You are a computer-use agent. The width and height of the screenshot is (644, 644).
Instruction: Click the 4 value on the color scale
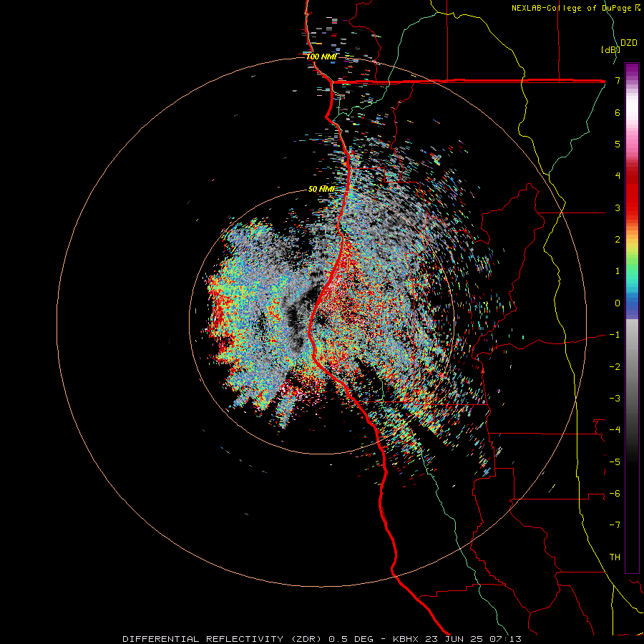click(618, 176)
